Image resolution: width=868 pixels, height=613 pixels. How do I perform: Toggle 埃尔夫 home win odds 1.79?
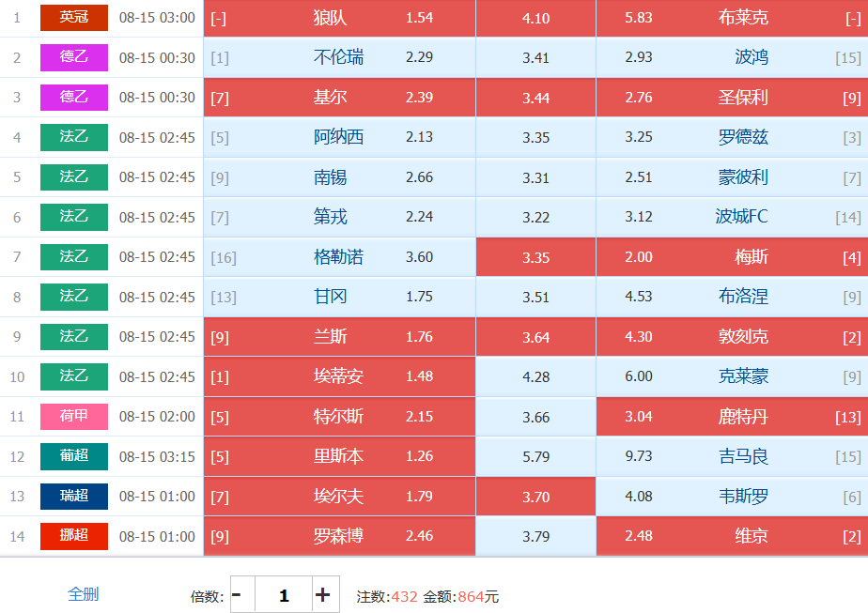[x=339, y=496]
